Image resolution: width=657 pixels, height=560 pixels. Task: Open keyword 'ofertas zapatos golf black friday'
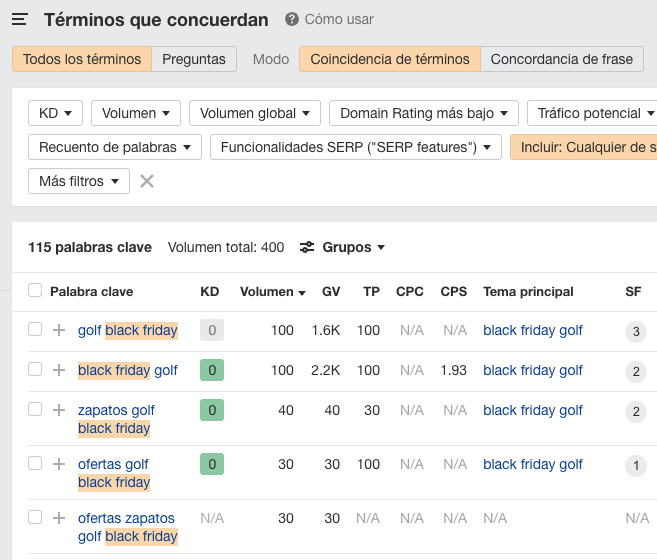pyautogui.click(x=128, y=527)
